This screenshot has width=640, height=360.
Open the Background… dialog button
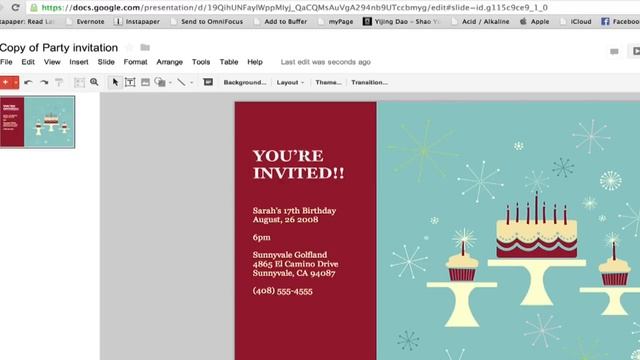point(244,82)
